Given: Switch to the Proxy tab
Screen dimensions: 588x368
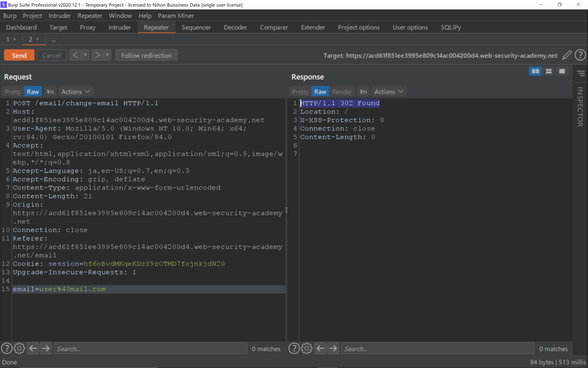Looking at the screenshot, I should [88, 27].
